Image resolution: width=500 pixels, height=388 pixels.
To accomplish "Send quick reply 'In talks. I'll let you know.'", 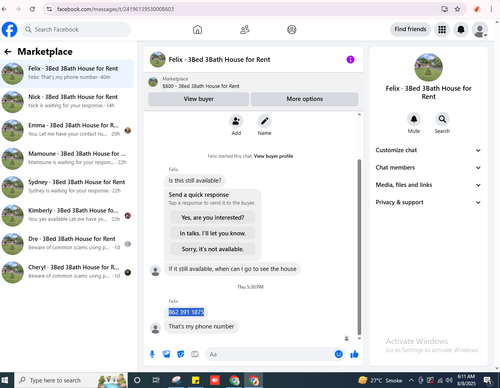I will [213, 233].
